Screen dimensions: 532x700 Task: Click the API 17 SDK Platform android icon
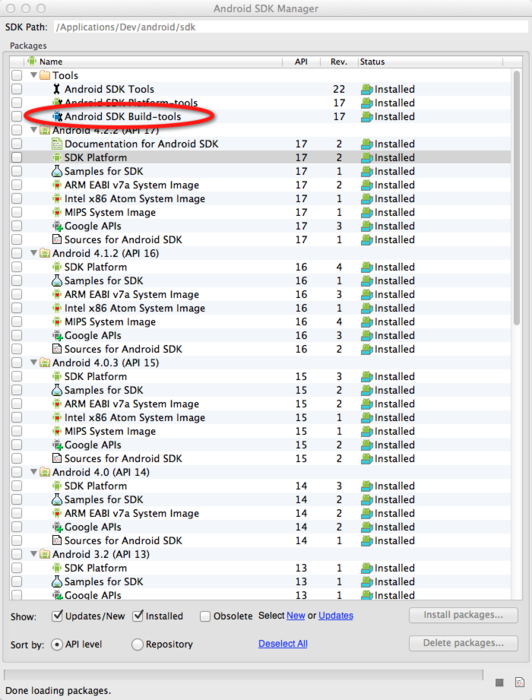click(57, 158)
